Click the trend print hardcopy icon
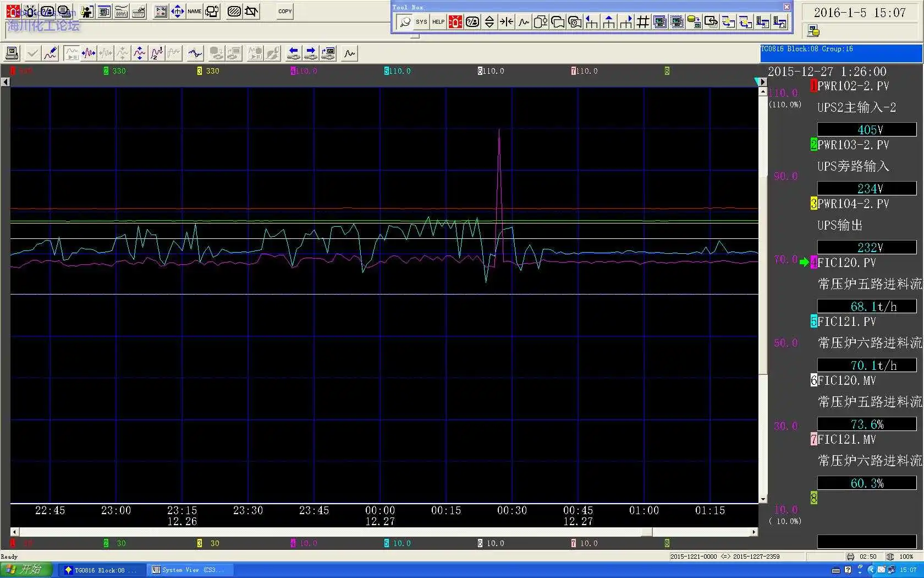 point(12,53)
